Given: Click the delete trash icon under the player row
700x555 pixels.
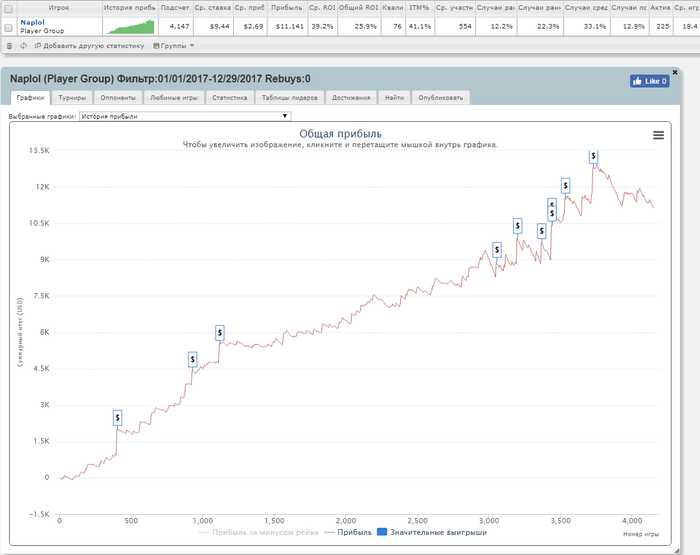Looking at the screenshot, I should (x=9, y=46).
